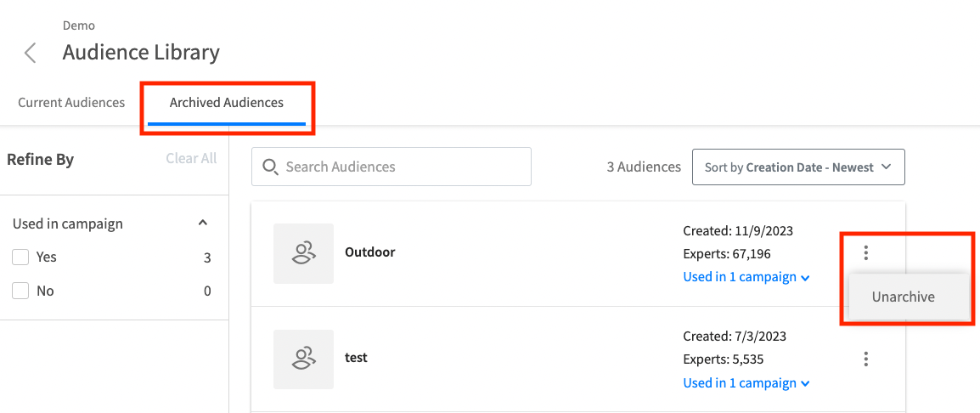Select the Archived Audiences tab

click(226, 103)
